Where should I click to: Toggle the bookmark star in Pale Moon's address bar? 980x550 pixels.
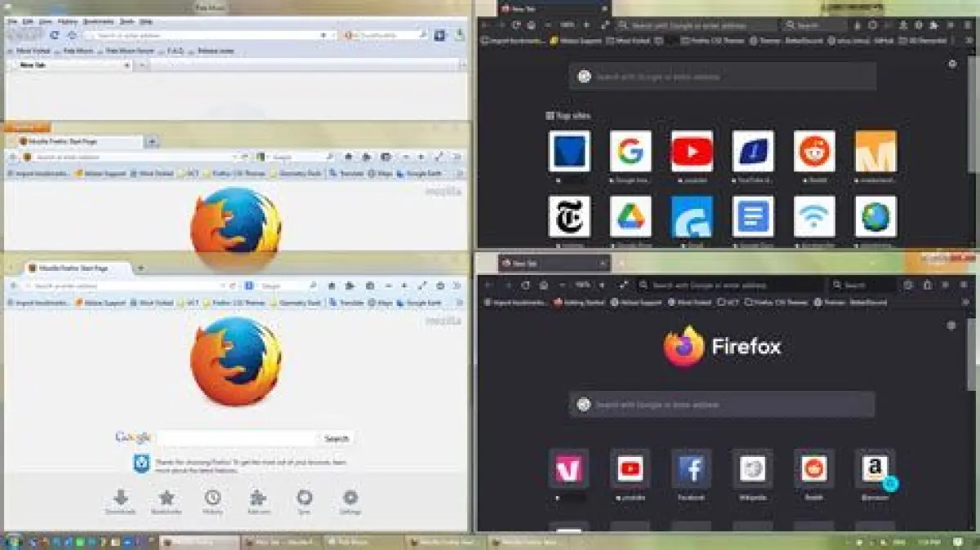click(323, 35)
